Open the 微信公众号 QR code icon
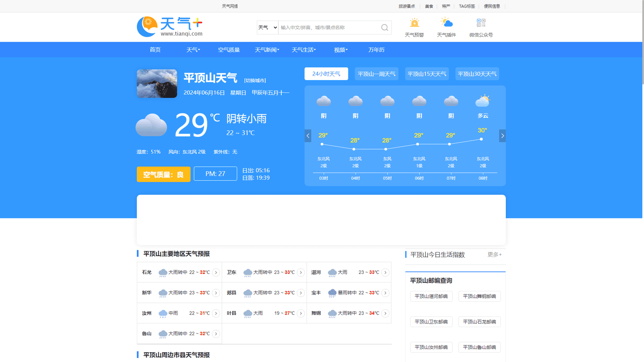The image size is (644, 362). pos(481,23)
